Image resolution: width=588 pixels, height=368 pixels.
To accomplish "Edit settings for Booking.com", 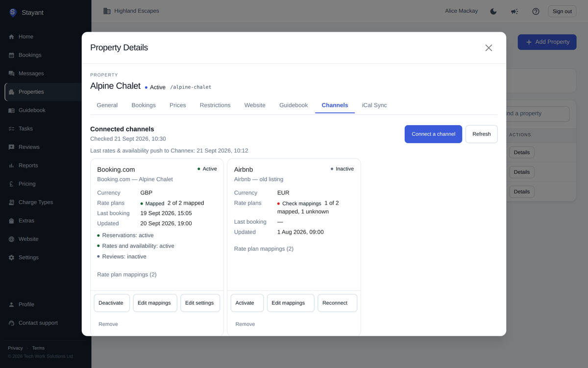I will tap(200, 303).
